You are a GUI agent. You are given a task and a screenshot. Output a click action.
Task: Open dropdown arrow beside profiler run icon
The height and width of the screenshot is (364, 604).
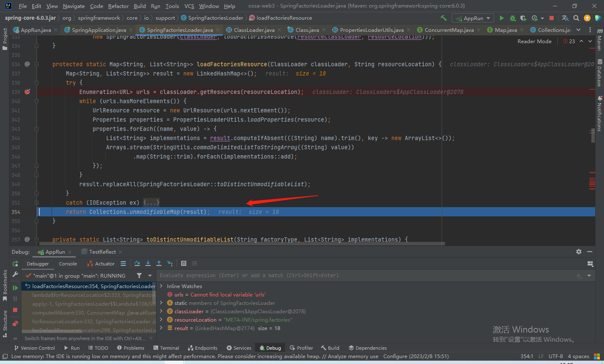pyautogui.click(x=542, y=18)
